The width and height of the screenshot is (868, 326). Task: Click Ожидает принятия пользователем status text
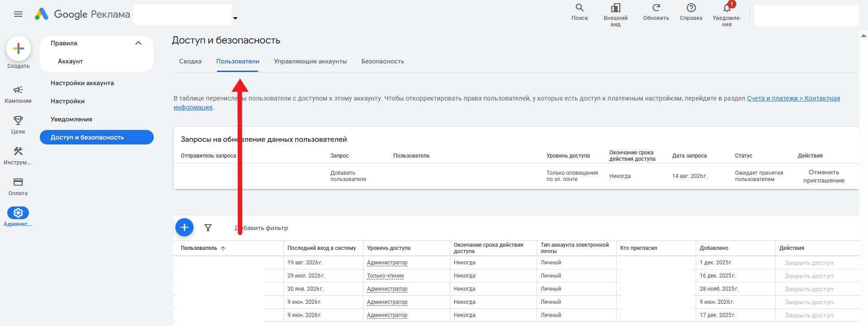759,176
